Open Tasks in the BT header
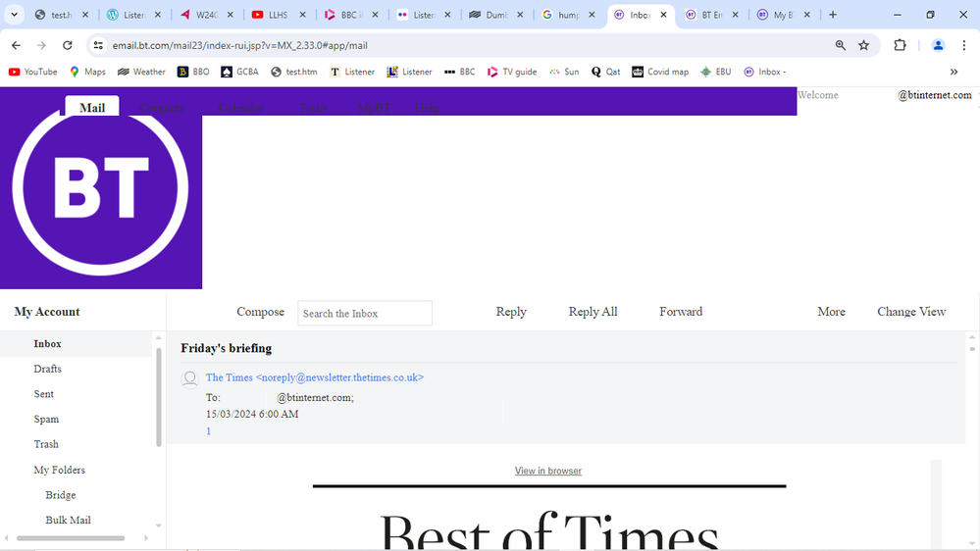 pos(313,108)
